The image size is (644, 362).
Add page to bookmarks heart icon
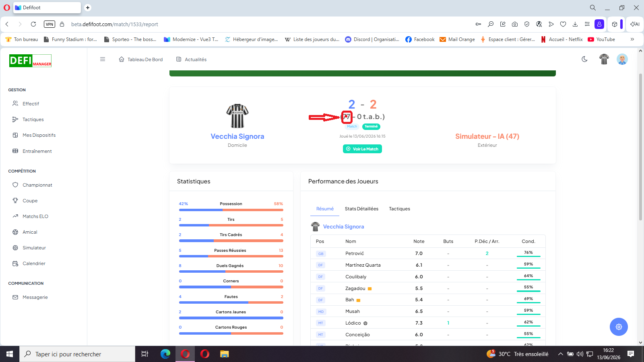pos(563,24)
